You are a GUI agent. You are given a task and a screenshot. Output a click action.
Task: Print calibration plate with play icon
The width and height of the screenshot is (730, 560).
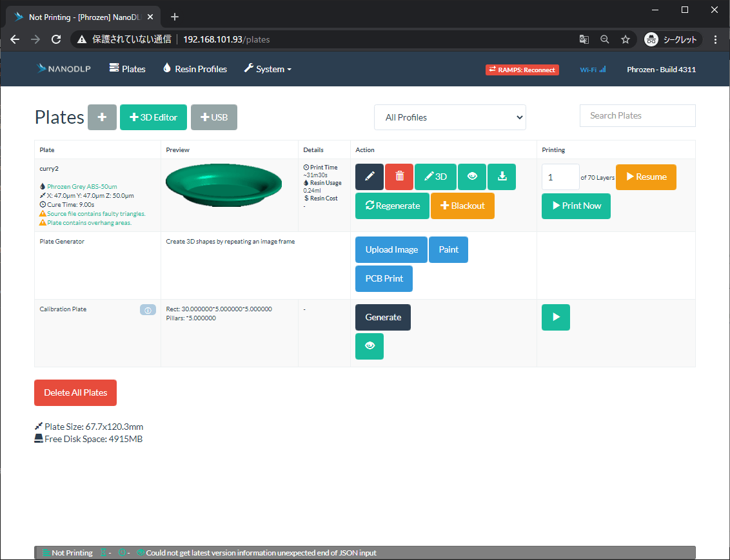(555, 317)
